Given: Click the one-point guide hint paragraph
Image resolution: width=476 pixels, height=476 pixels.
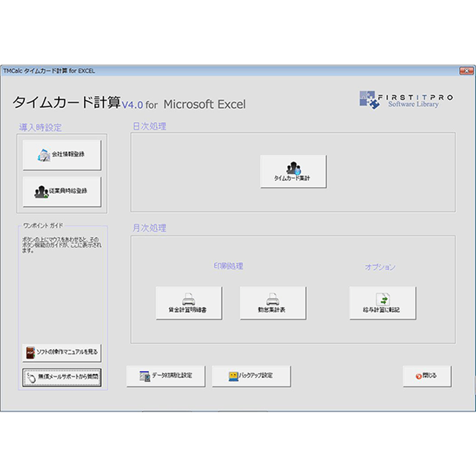Looking at the screenshot, I should tap(62, 245).
